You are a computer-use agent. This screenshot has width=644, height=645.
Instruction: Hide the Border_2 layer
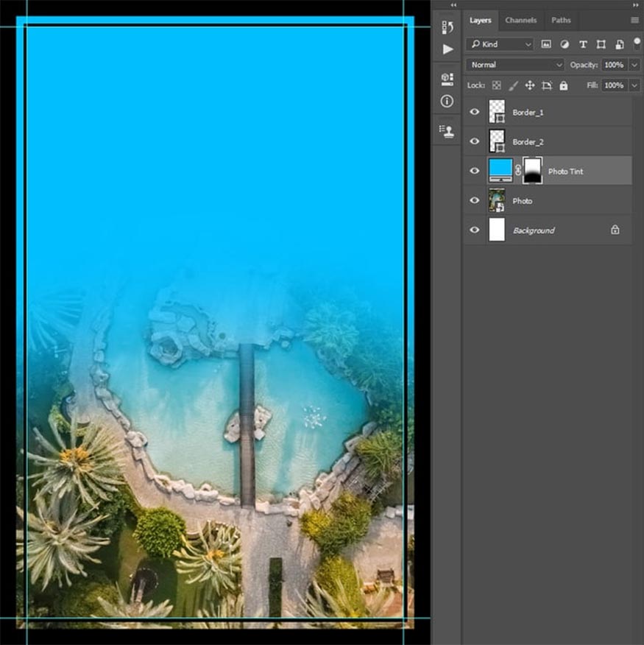point(474,141)
